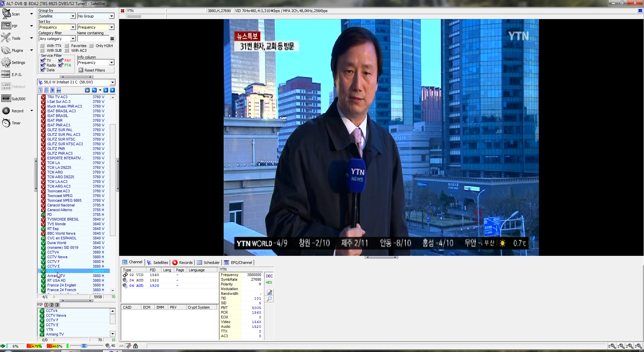
Task: Switch to the Satellites tab
Action: [x=157, y=263]
